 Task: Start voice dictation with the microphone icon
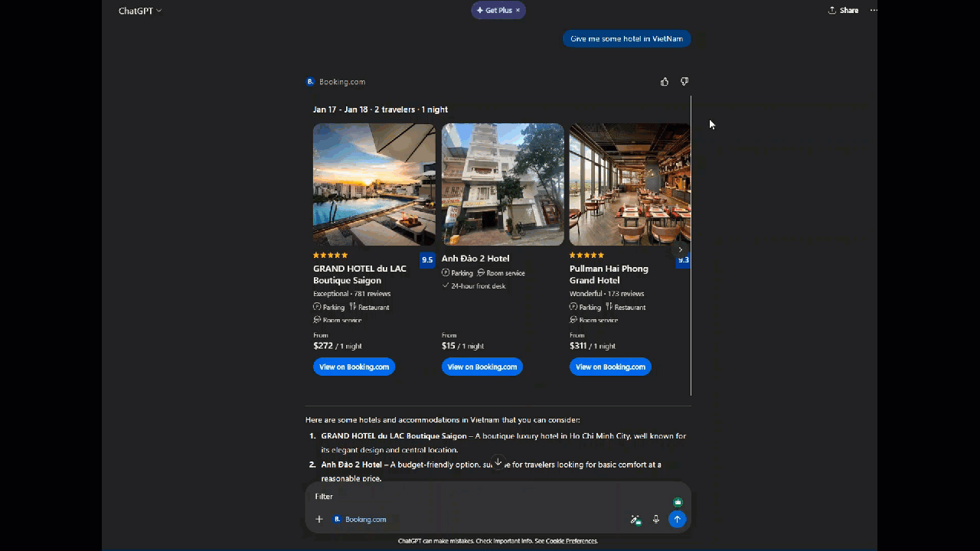[656, 520]
